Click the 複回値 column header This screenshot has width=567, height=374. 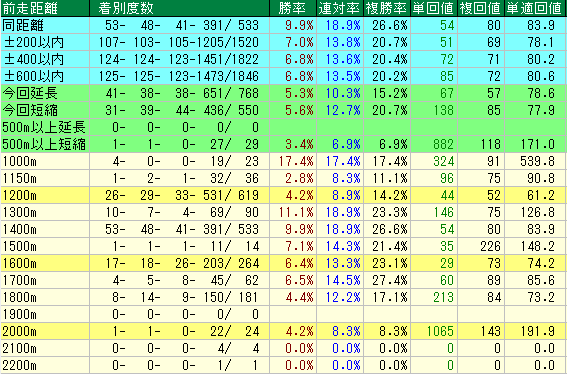point(480,8)
